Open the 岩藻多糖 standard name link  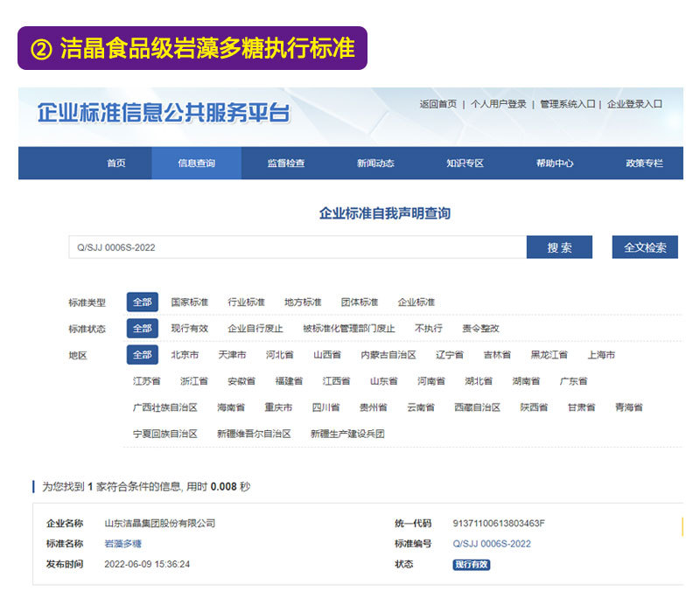point(122,544)
